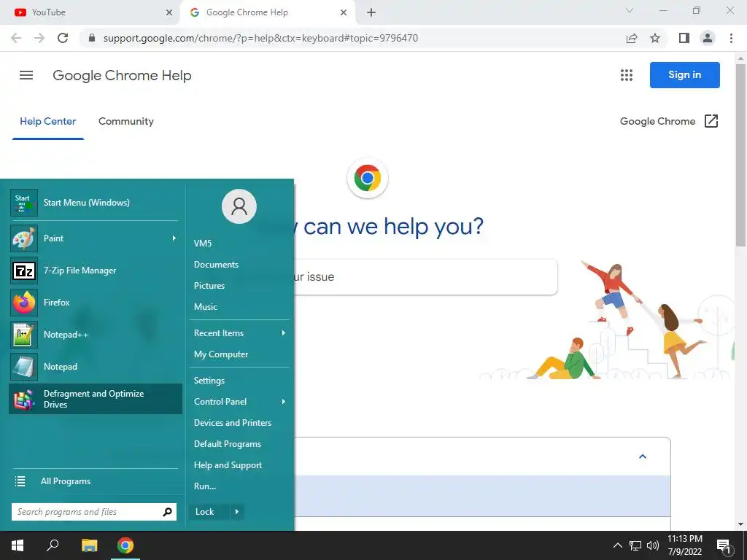Expand Paint recent files arrow

(174, 238)
